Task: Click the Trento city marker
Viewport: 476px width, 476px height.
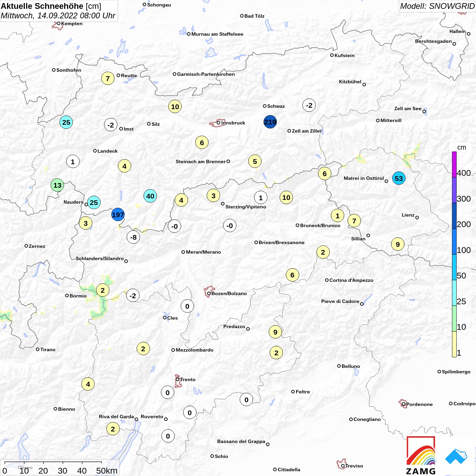Action: pyautogui.click(x=177, y=379)
